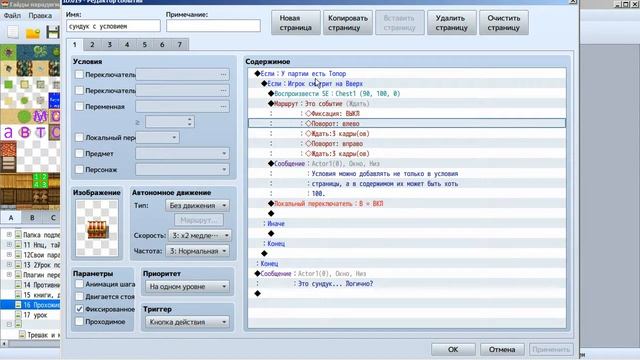Screen dimensions: 640x360
Task: Select the 'Иначе' branch line
Action: (x=407, y=224)
